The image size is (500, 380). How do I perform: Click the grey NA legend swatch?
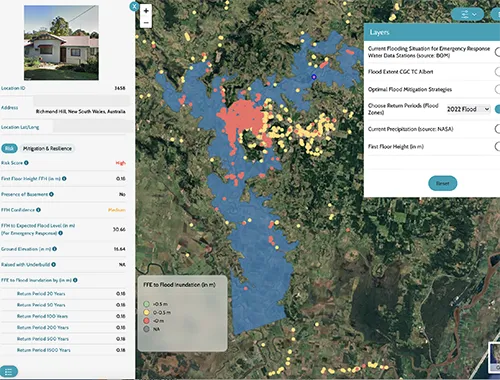pos(146,329)
